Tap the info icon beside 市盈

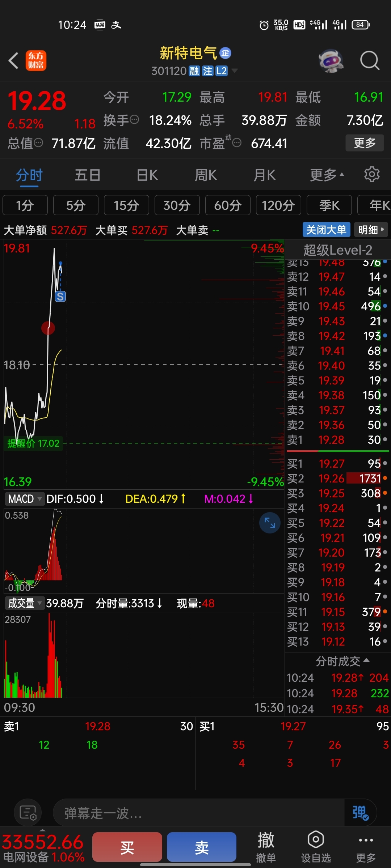(237, 143)
